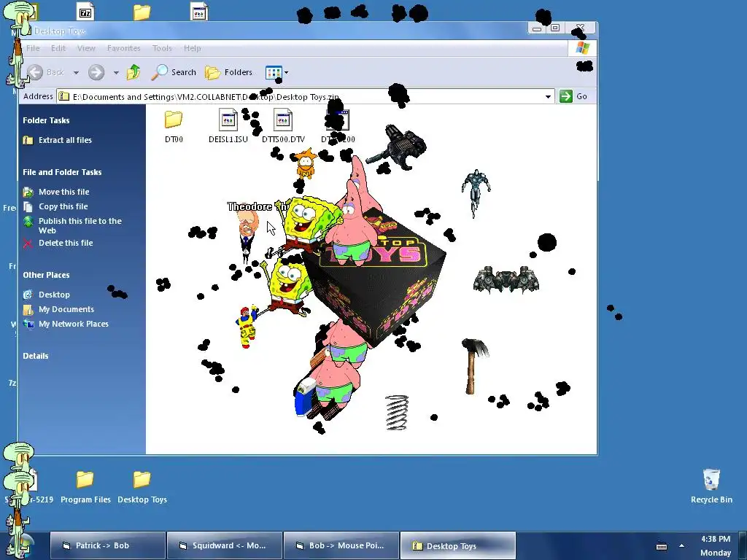This screenshot has width=747, height=560.
Task: Select the DEISL1.ISU file icon
Action: [228, 120]
